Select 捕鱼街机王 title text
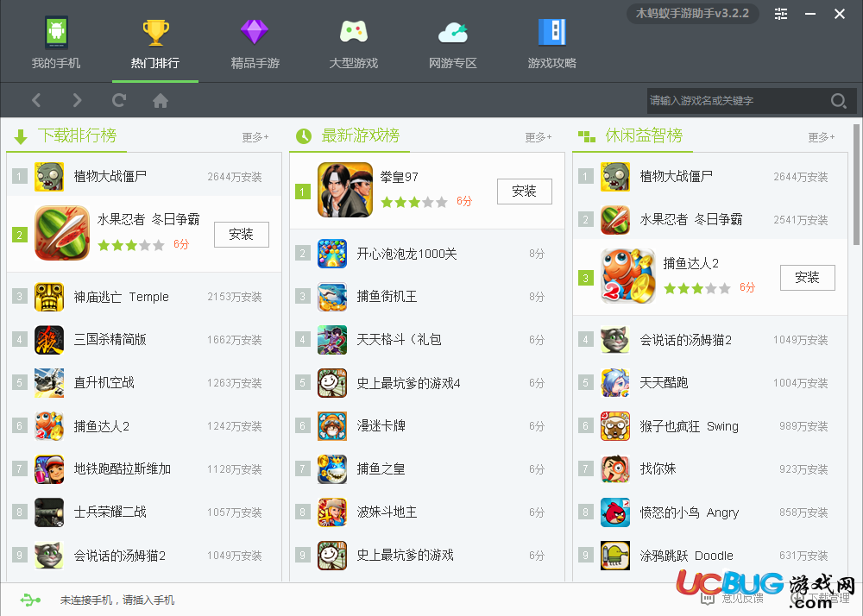 point(387,297)
